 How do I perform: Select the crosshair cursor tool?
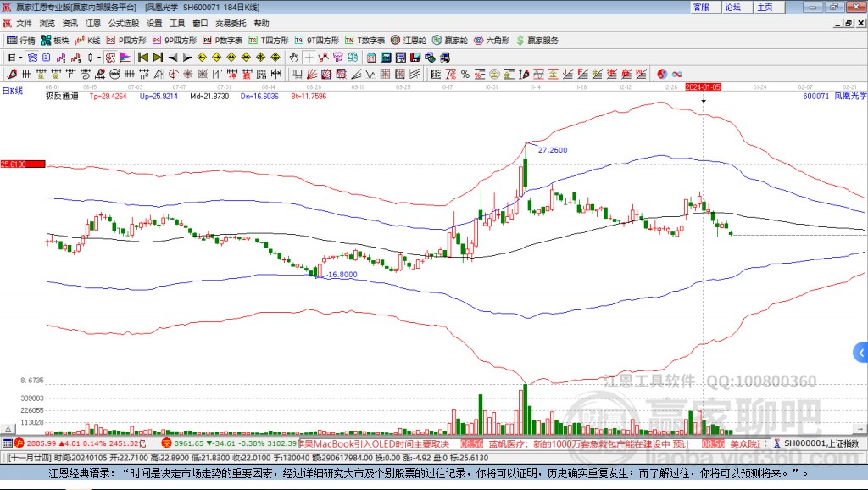click(309, 58)
